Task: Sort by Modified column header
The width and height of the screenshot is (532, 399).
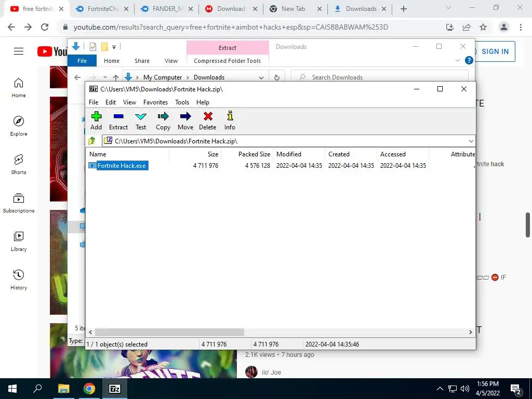Action: click(x=289, y=154)
